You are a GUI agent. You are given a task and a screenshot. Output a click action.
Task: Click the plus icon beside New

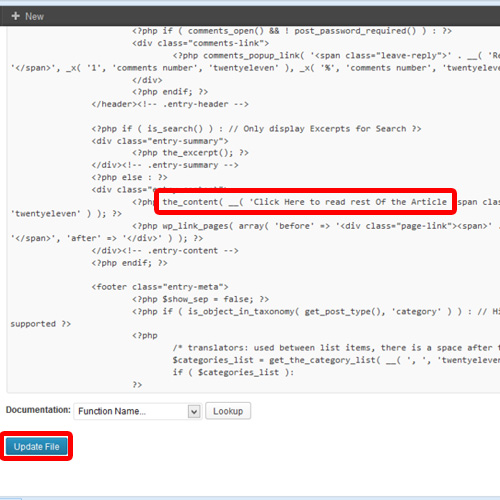(15, 16)
